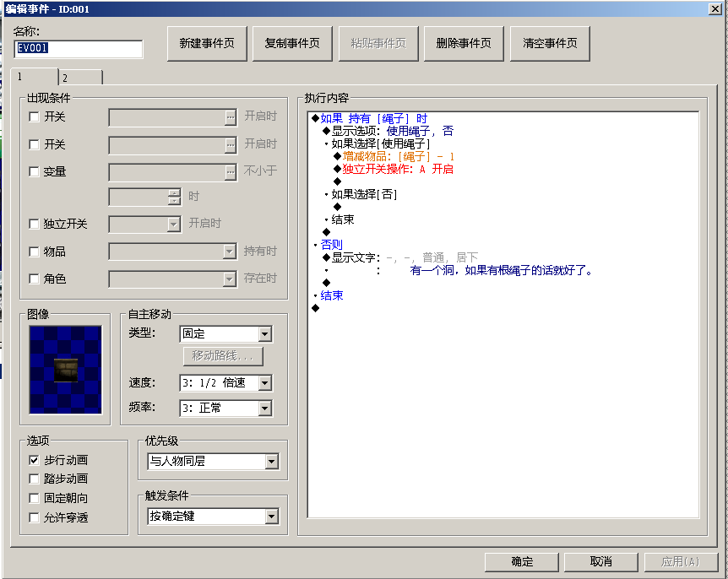
Task: Switch to event page tab 1
Action: pyautogui.click(x=35, y=77)
